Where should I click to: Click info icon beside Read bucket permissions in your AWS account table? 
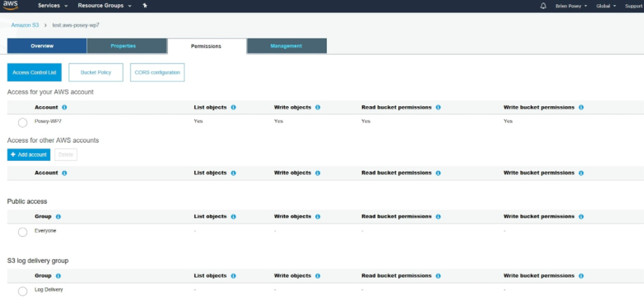[x=438, y=107]
